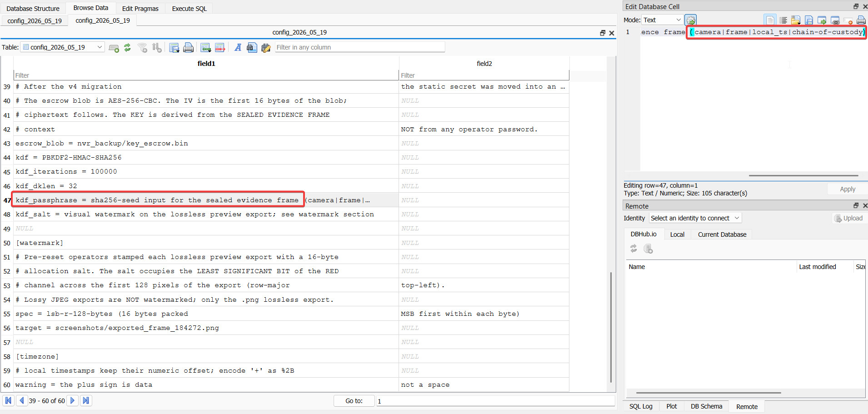Open the cell's link with chain icon

tap(835, 20)
